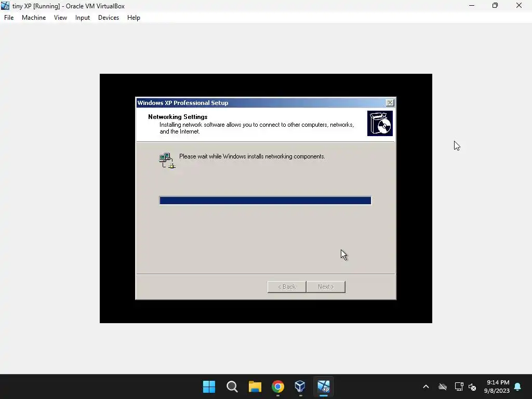
Task: Click the setup box and CD icon
Action: tap(380, 123)
